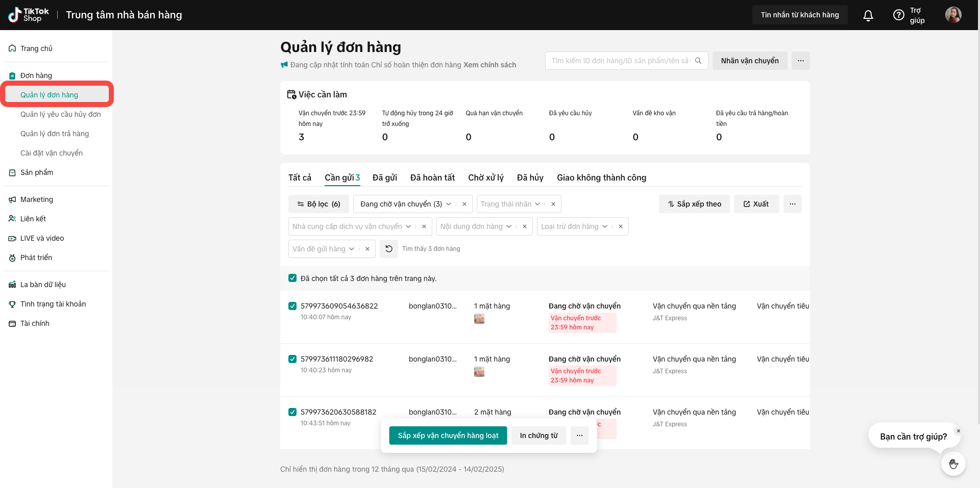Click the notification bell icon
This screenshot has height=488, width=980.
pyautogui.click(x=868, y=15)
